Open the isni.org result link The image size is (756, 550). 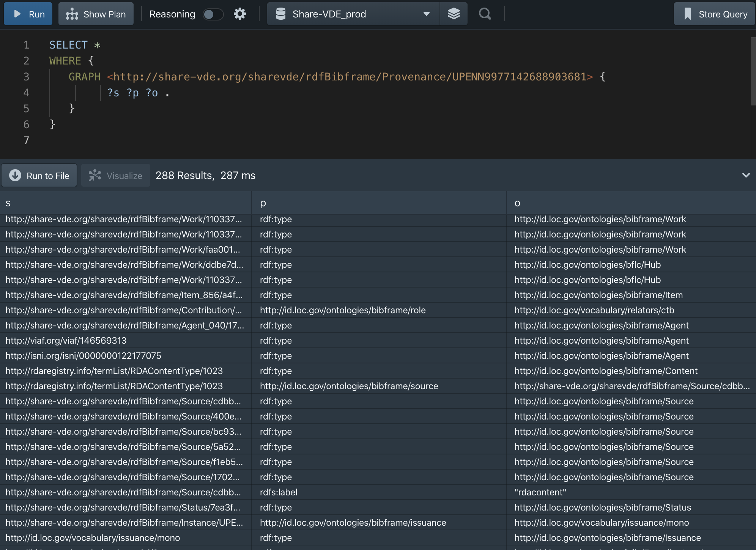83,355
